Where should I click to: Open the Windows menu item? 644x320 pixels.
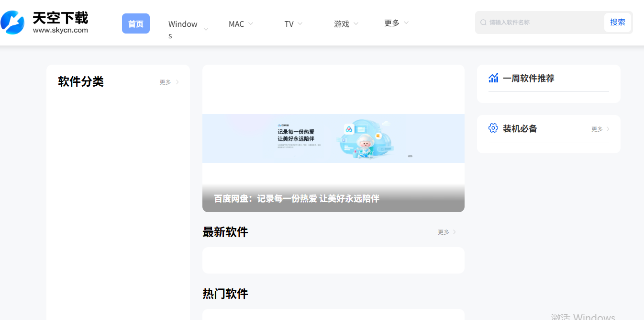point(183,30)
